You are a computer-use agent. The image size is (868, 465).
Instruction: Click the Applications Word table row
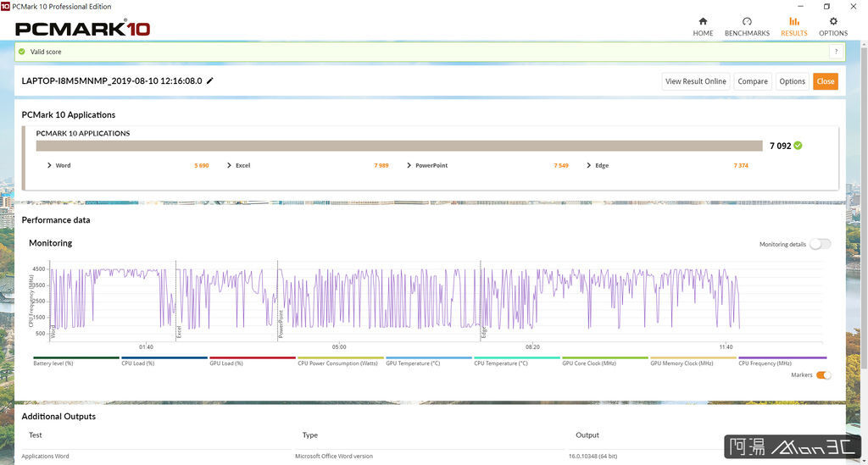[429, 457]
